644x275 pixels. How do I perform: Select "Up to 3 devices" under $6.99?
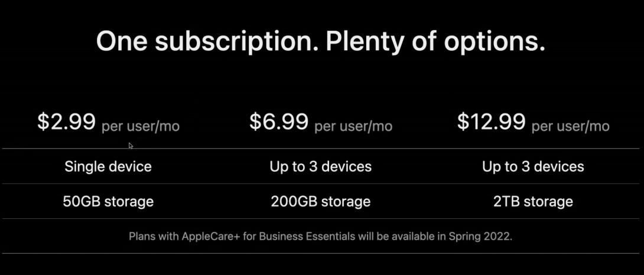coord(321,166)
